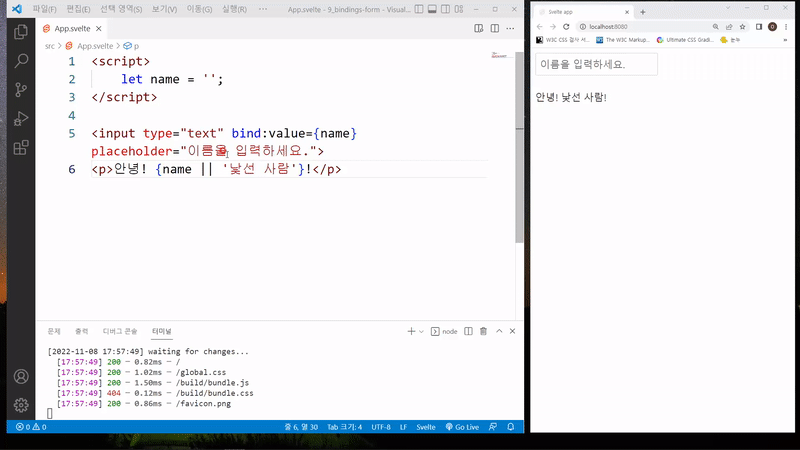Image resolution: width=800 pixels, height=450 pixels.
Task: Open the Search view in activity bar
Action: point(21,61)
